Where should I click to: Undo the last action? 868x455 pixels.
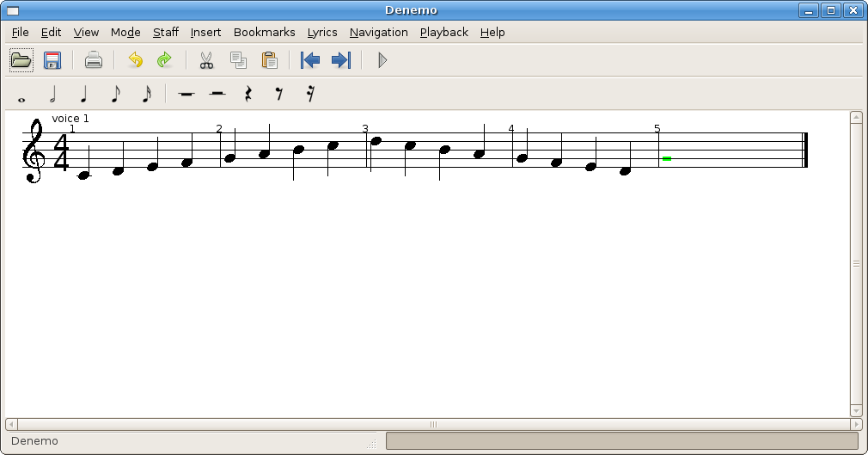tap(135, 60)
